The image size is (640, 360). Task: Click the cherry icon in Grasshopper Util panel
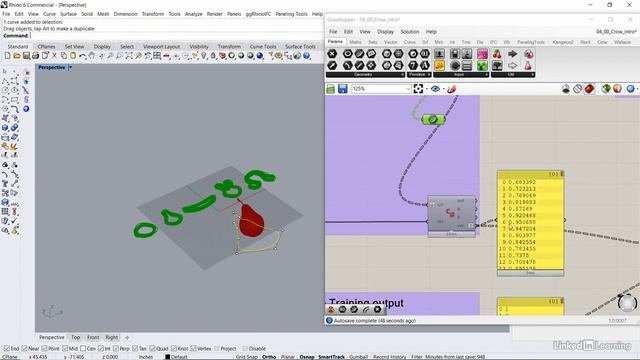497,54
